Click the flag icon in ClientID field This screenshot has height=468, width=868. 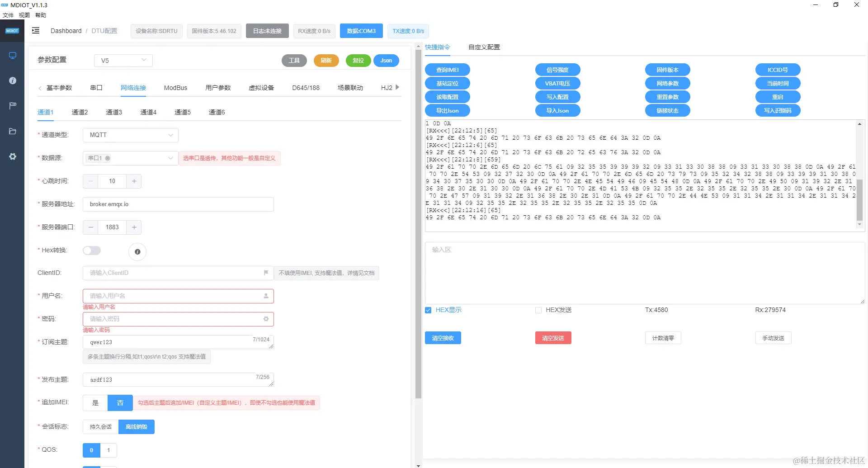pyautogui.click(x=266, y=273)
